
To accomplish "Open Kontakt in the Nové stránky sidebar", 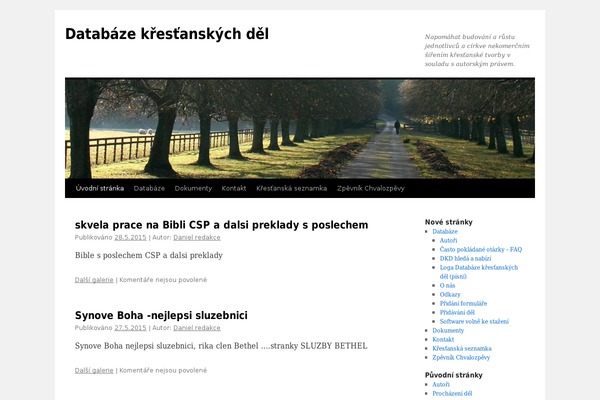I will [x=443, y=340].
